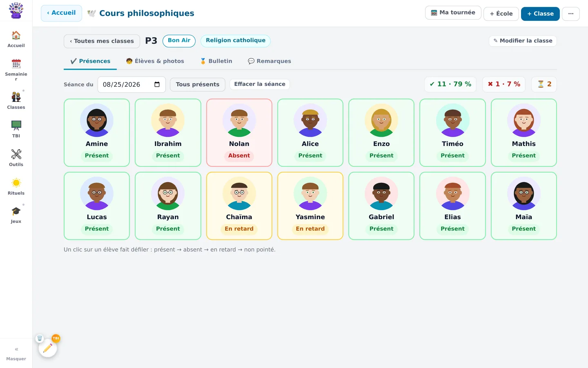Open the Semainier calendar icon
The height and width of the screenshot is (368, 588).
(x=16, y=64)
